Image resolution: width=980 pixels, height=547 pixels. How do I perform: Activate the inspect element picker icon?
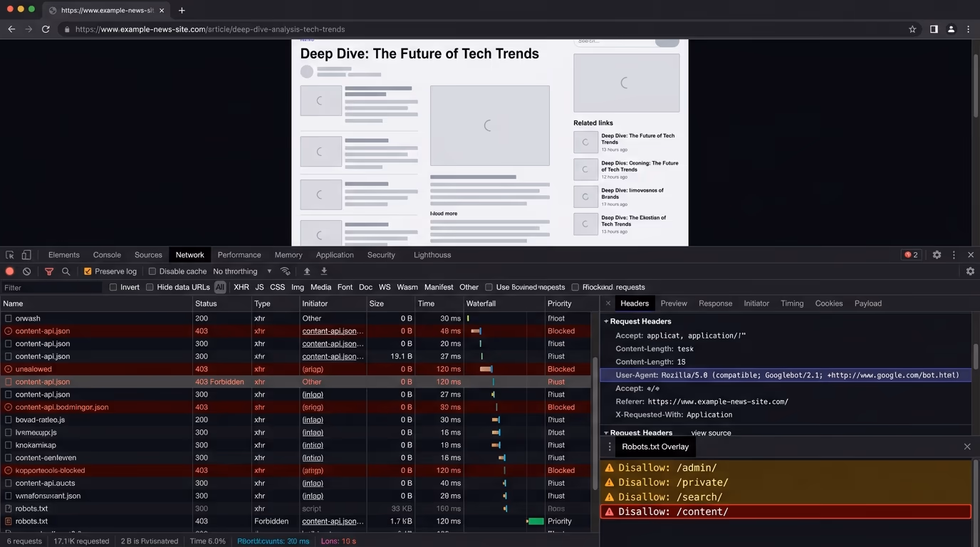point(10,255)
